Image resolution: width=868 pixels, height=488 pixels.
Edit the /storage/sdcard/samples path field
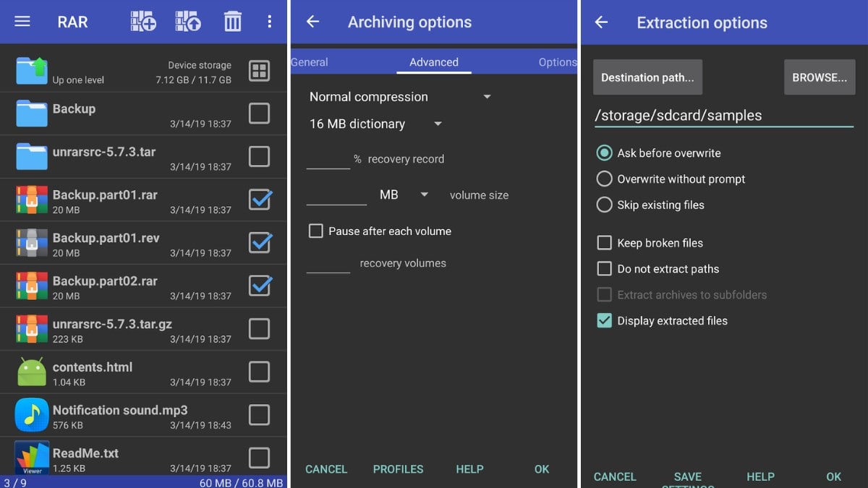[724, 116]
